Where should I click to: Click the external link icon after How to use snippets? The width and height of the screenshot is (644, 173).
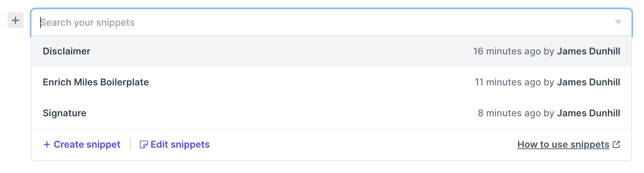[x=616, y=144]
